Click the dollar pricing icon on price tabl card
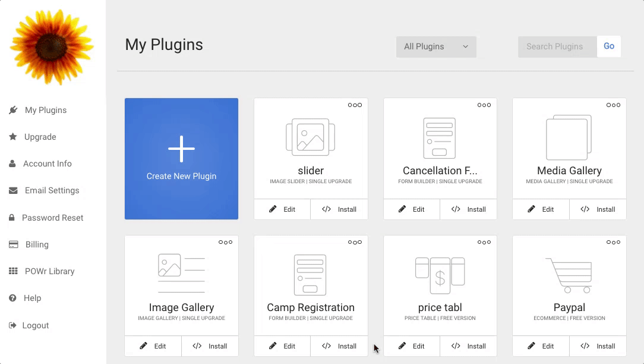 (x=440, y=275)
